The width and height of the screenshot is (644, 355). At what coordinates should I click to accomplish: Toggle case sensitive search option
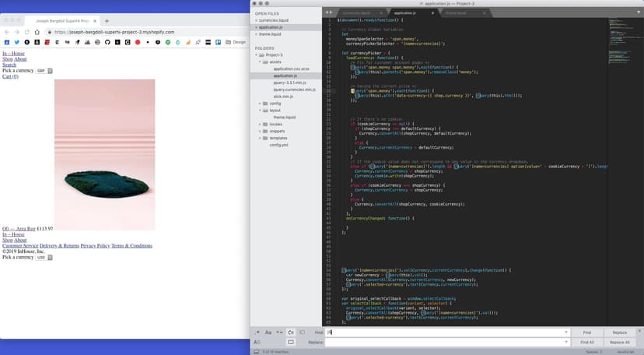(268, 332)
